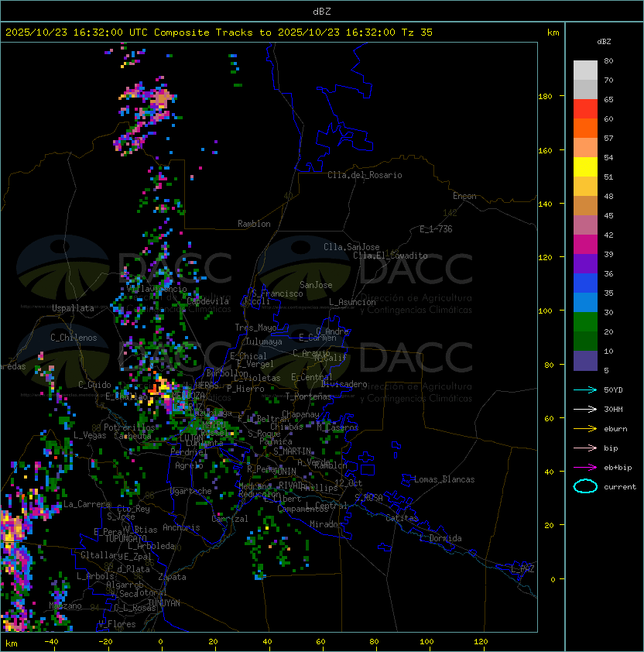644x652 pixels.
Task: Click the 'current' legend label
Action: (x=620, y=486)
